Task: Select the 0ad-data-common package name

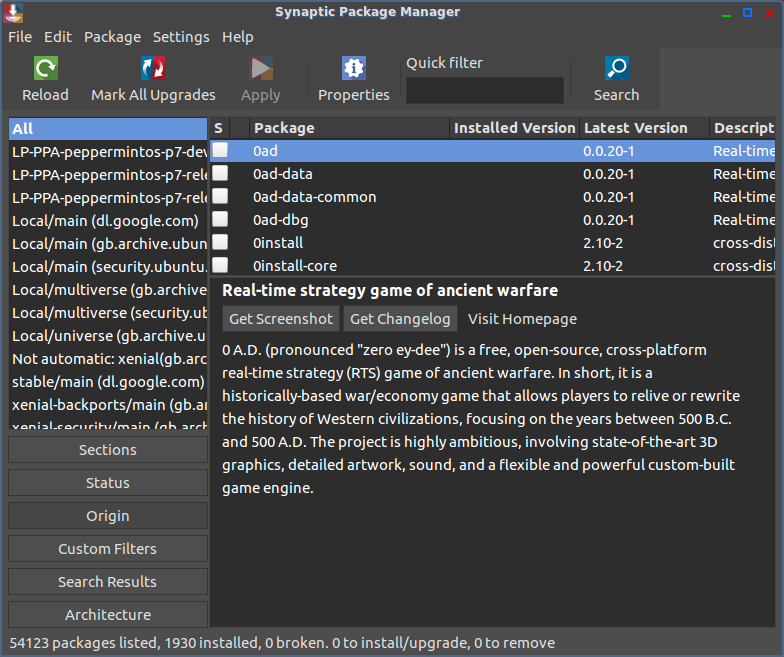Action: 314,197
